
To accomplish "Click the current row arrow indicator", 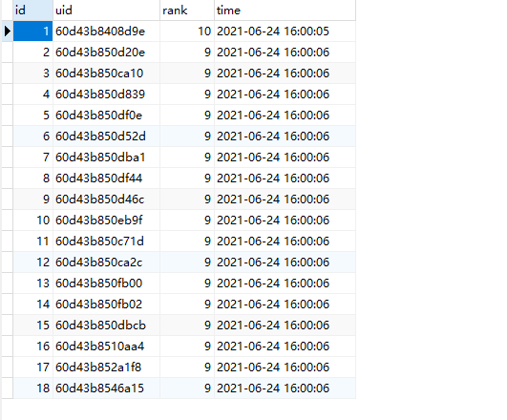I will pos(7,31).
